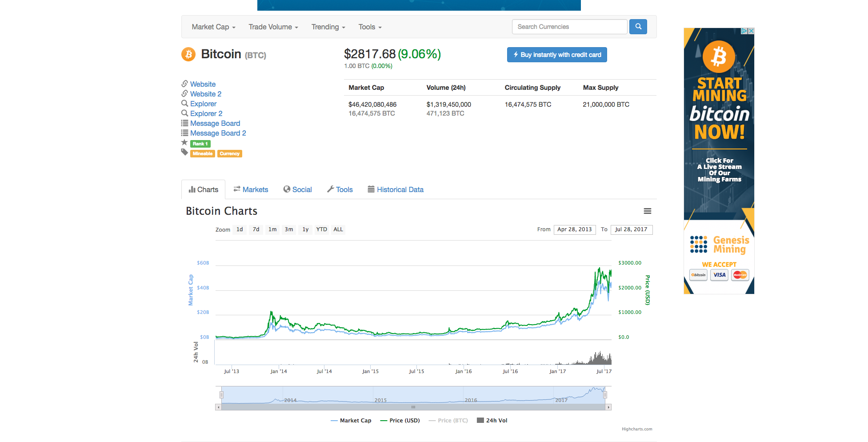868x442 pixels.
Task: Click the Rank 1 badge
Action: (x=200, y=144)
